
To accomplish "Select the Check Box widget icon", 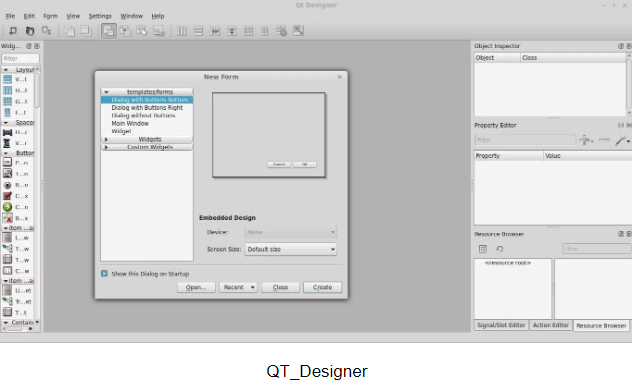I will click(x=7, y=196).
